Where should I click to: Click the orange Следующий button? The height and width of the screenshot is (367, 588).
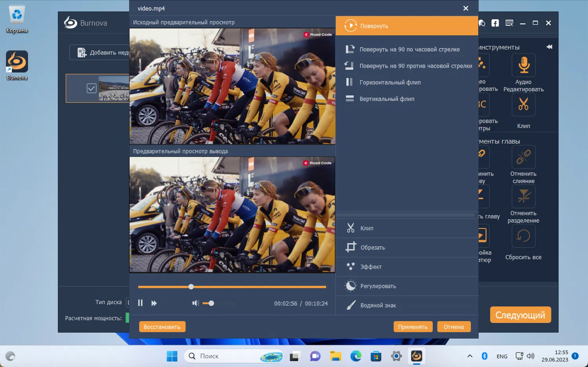point(521,315)
